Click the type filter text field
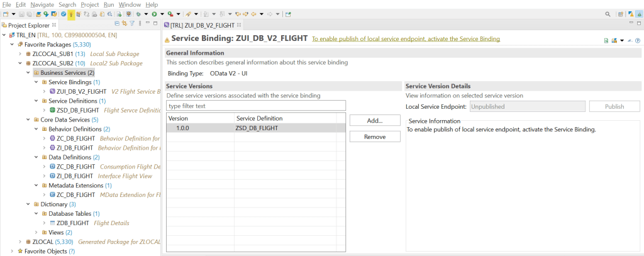Image resolution: width=644 pixels, height=256 pixels. pyautogui.click(x=256, y=105)
